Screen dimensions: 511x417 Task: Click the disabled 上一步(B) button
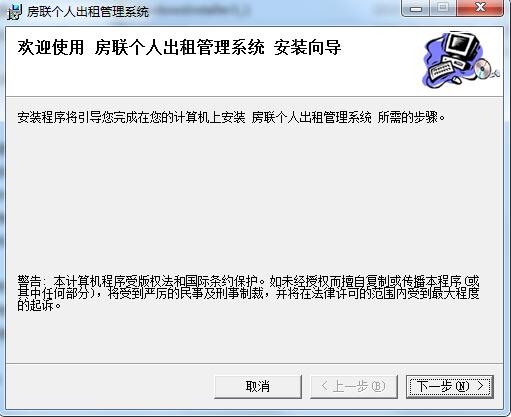[x=354, y=387]
